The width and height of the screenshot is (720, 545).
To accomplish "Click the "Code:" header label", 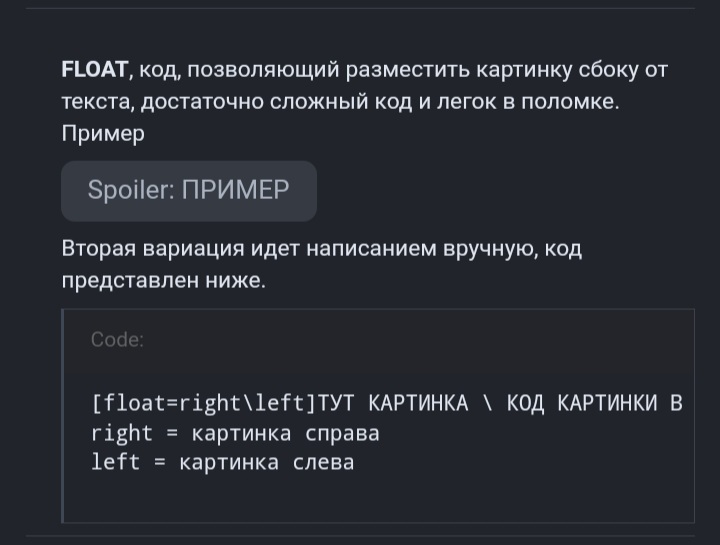I will (x=117, y=340).
